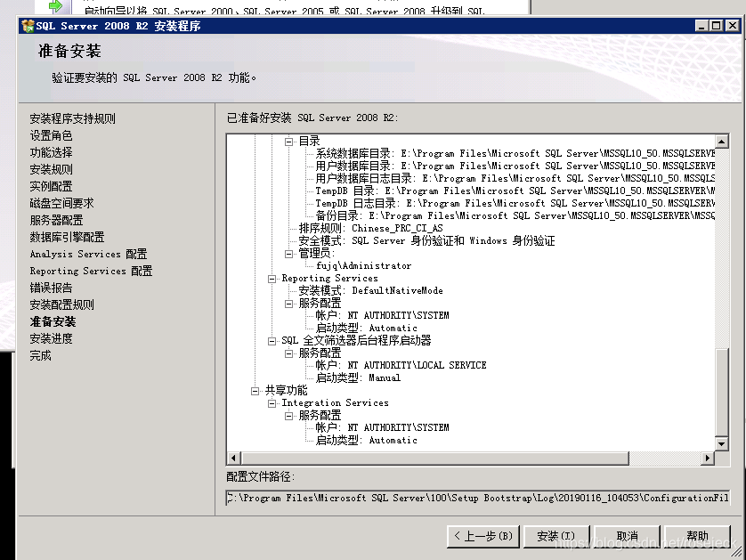The height and width of the screenshot is (560, 746).
Task: Click the 安装(I) install button
Action: tap(556, 537)
